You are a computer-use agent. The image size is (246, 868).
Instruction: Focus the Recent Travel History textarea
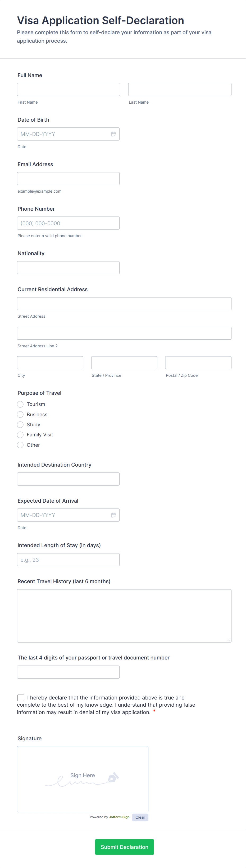124,615
